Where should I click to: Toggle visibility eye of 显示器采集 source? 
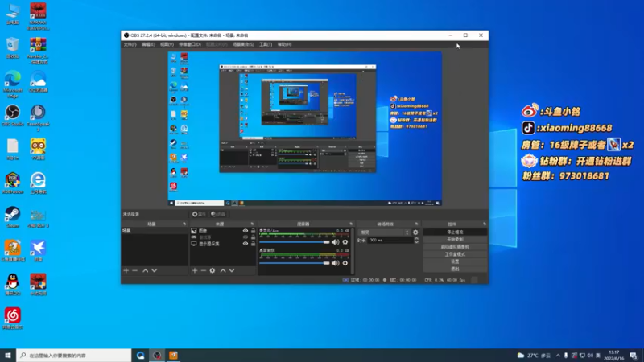point(246,244)
